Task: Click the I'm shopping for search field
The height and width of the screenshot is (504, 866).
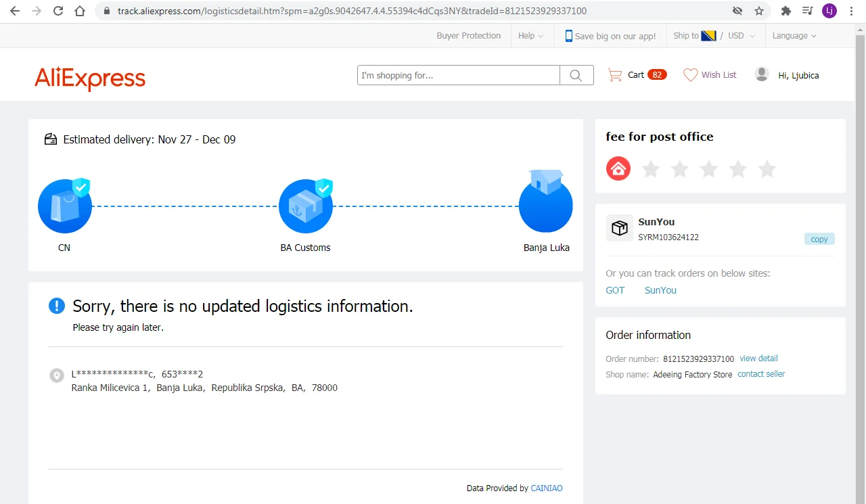Action: 459,75
